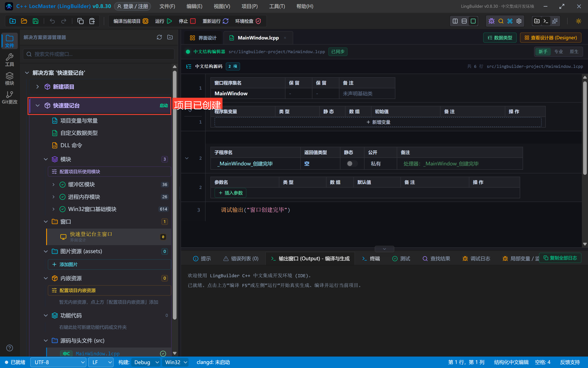Switch to the 终端 tab

[371, 258]
